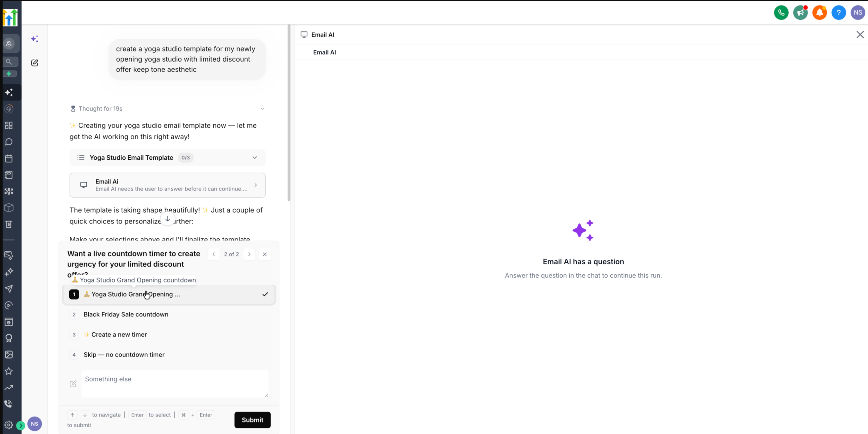Expand the Yoga Studio Email Template task list

pyautogui.click(x=167, y=157)
